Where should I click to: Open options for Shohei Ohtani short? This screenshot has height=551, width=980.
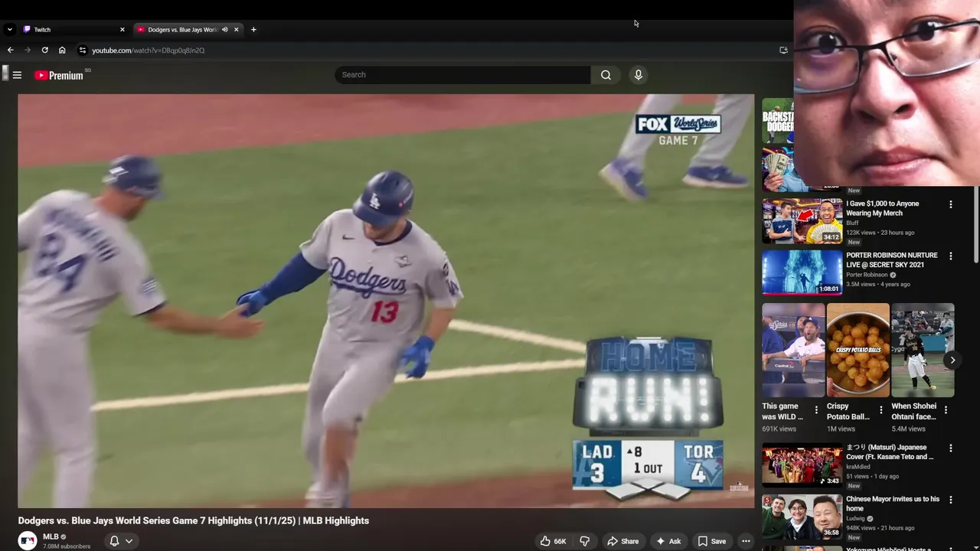pos(946,410)
